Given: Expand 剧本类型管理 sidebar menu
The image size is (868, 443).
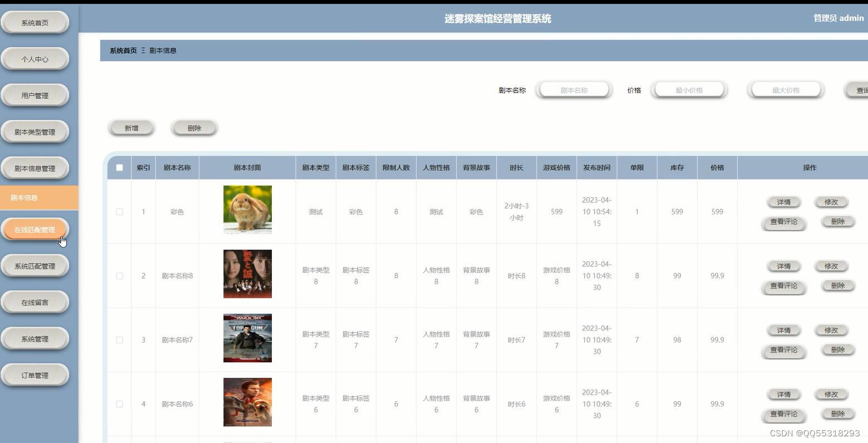Looking at the screenshot, I should pos(35,132).
